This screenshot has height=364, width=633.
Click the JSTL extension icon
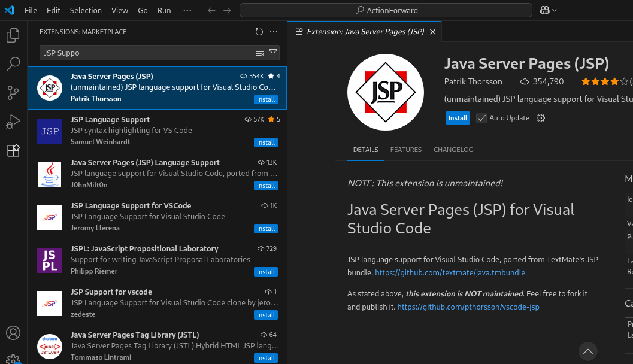pos(50,347)
